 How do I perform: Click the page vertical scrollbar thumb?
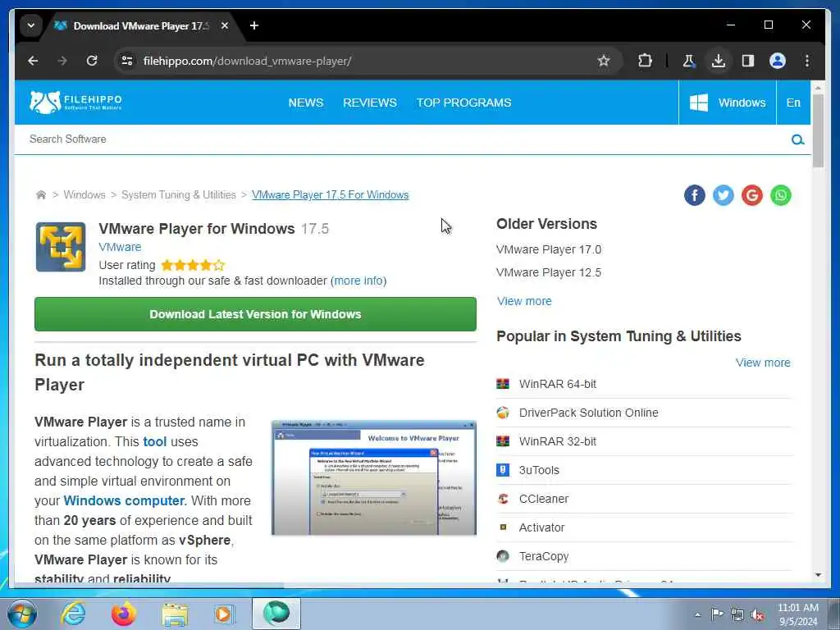818,131
